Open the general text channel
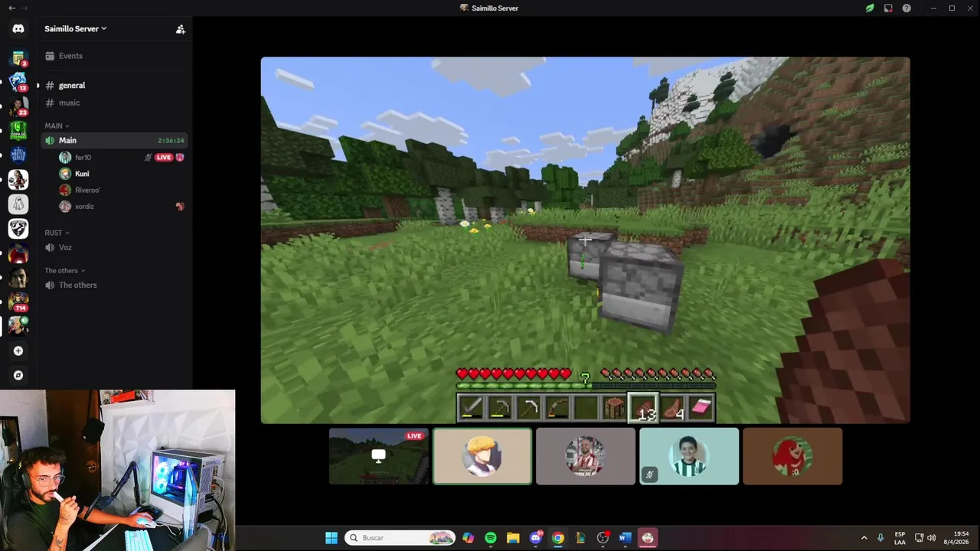 (x=115, y=86)
